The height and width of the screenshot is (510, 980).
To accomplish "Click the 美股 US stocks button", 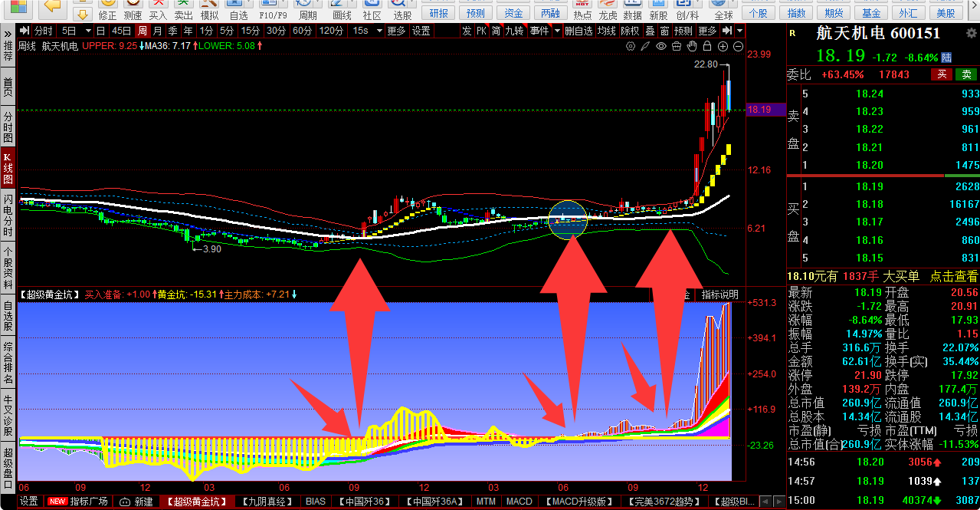I will click(946, 13).
